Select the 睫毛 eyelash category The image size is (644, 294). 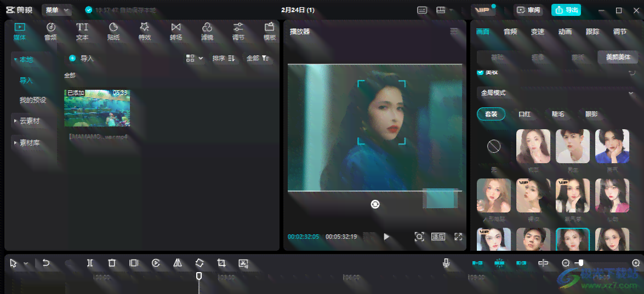pos(558,114)
